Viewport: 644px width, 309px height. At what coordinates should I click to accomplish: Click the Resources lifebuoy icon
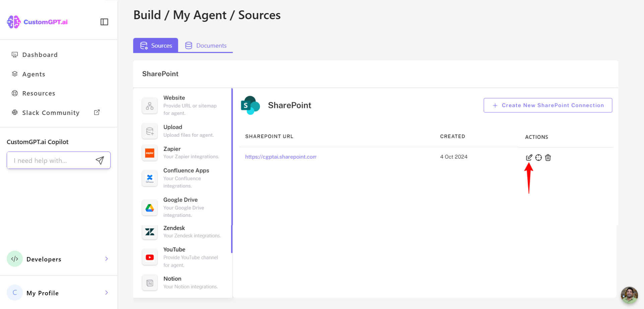click(x=15, y=93)
